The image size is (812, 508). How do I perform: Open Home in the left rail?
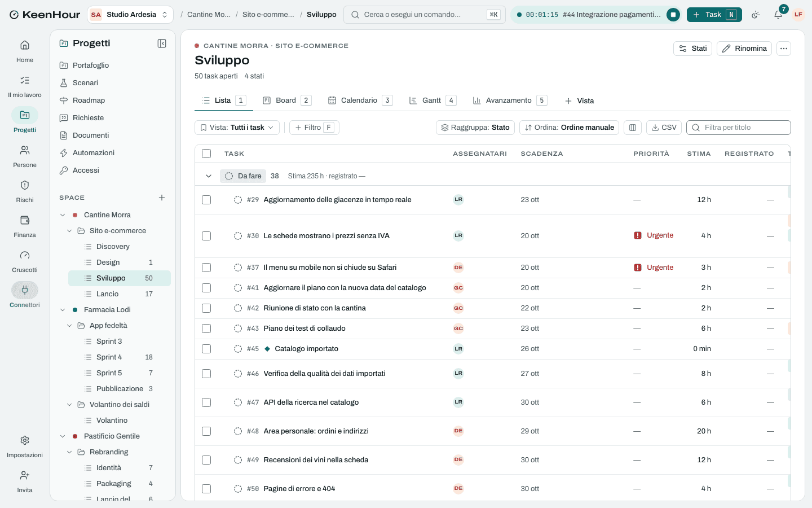coord(25,51)
